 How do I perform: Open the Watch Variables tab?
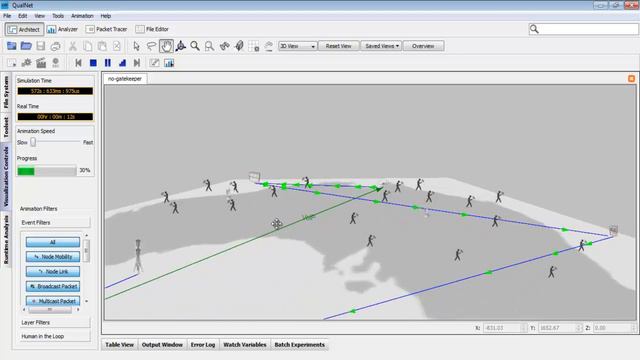click(x=245, y=345)
